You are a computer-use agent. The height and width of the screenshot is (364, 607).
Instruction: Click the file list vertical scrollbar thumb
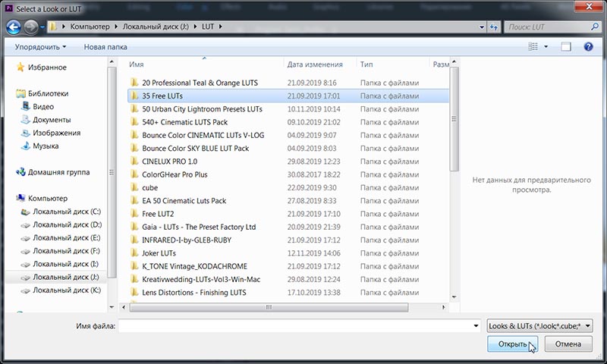pos(454,119)
